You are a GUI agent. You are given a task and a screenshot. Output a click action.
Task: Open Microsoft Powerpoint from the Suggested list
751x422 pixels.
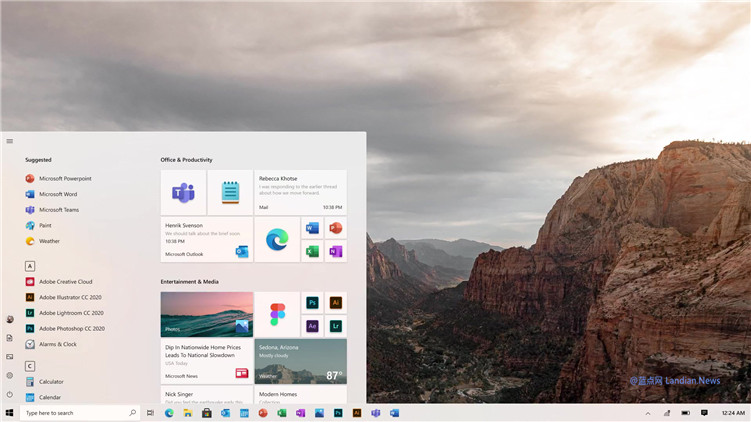click(x=58, y=179)
